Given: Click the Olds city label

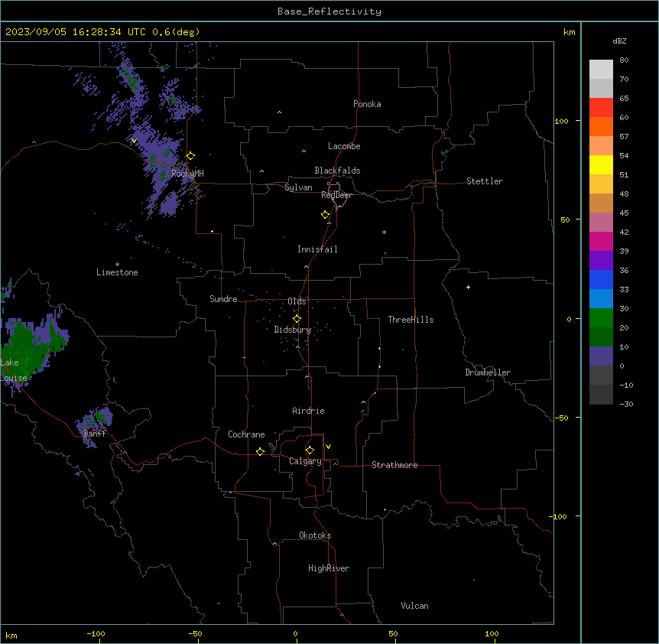Looking at the screenshot, I should (297, 301).
